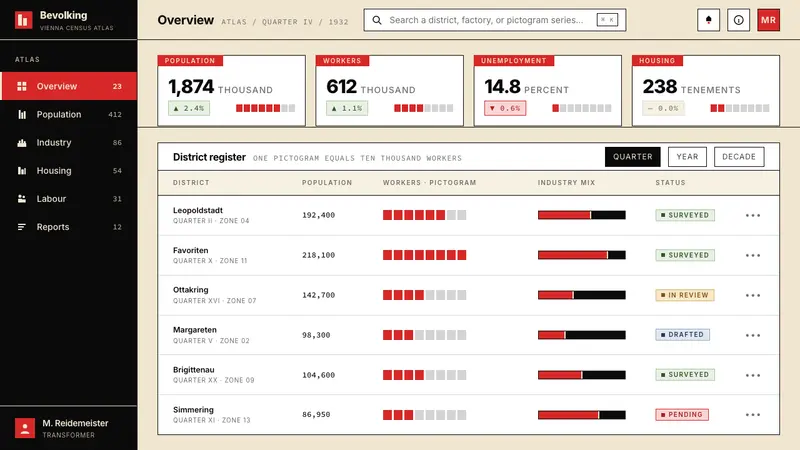800x450 pixels.
Task: Open more options for Ottakring row
Action: coord(753,295)
